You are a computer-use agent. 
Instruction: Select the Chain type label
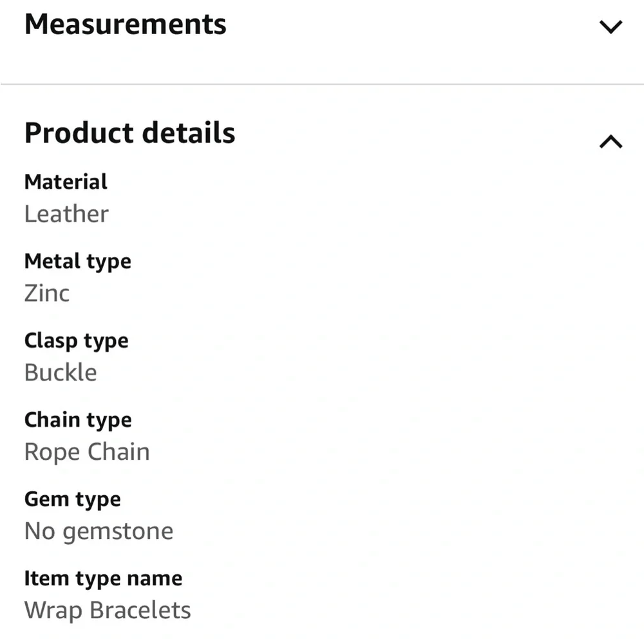coord(78,420)
